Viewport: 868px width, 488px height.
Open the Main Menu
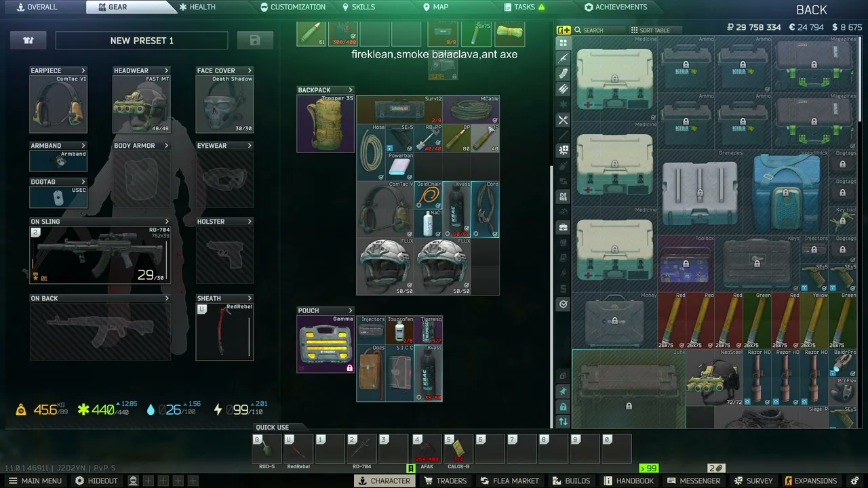(35, 481)
